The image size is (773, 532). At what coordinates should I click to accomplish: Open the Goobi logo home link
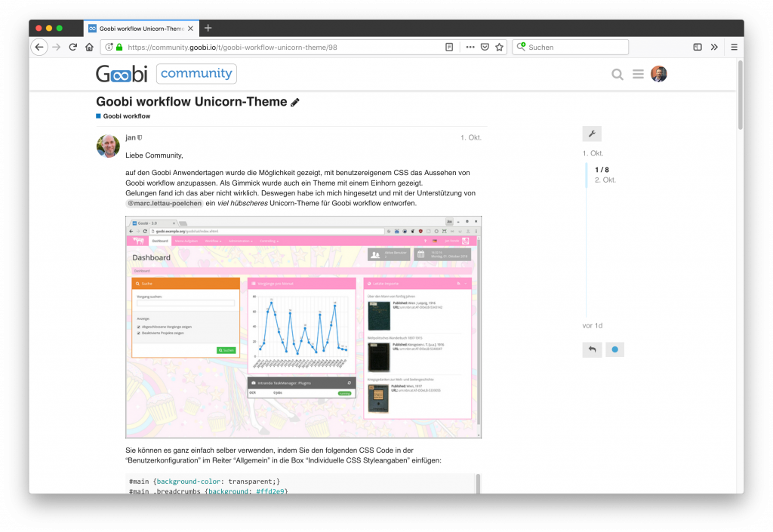coord(122,74)
